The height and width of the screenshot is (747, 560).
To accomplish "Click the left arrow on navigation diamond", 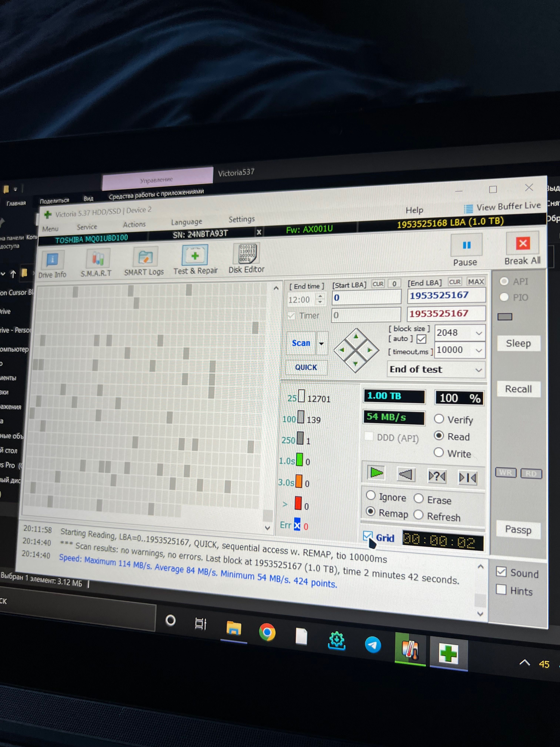I will (342, 350).
